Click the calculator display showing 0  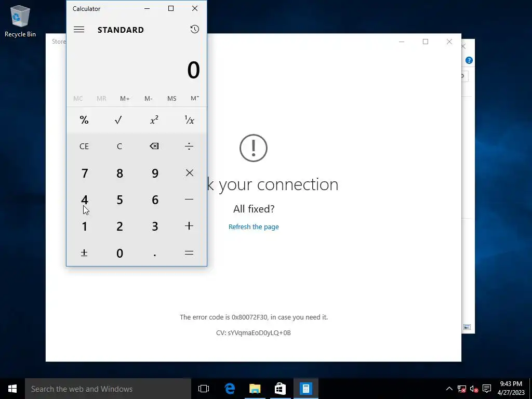[x=193, y=70]
